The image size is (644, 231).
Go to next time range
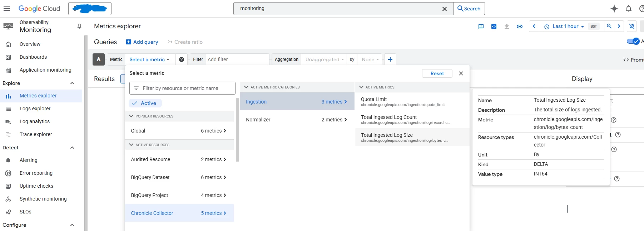(619, 26)
